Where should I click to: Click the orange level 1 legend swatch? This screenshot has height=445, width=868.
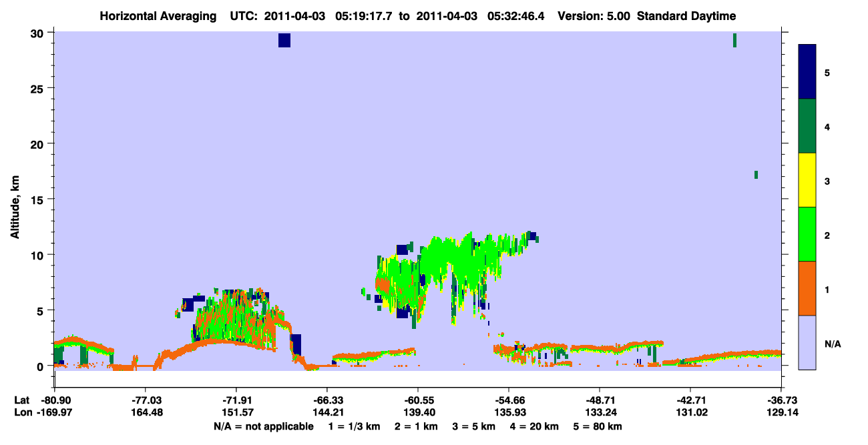click(x=807, y=288)
